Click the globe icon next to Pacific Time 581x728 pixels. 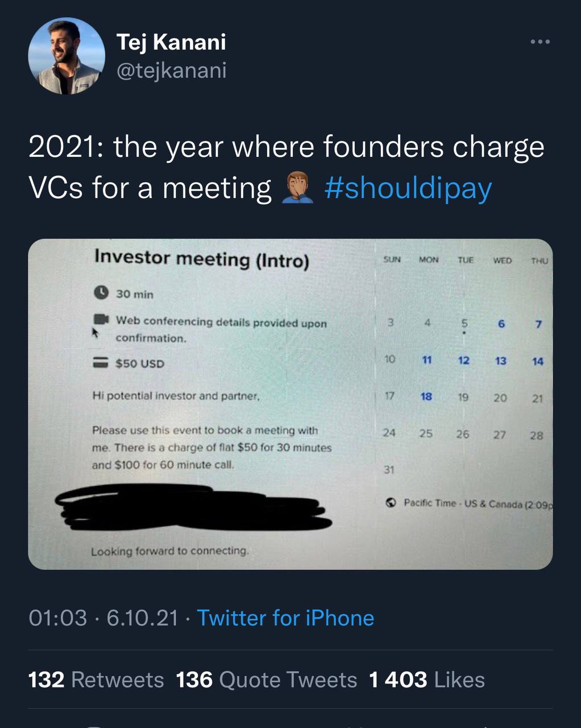pos(391,503)
